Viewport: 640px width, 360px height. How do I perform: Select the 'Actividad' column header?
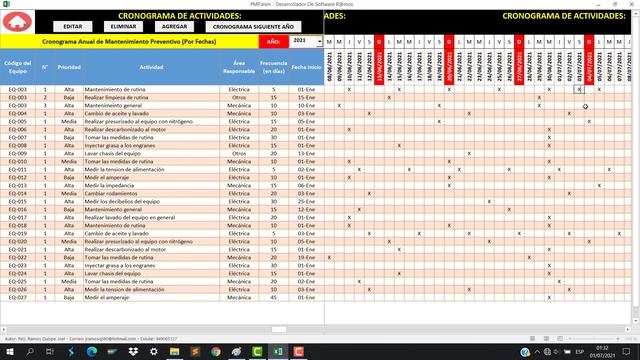tap(151, 67)
